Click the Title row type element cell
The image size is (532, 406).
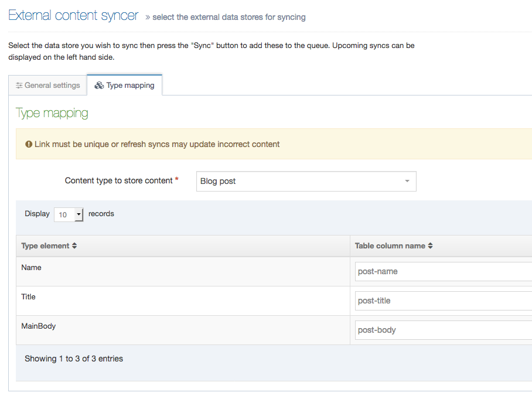(x=29, y=297)
